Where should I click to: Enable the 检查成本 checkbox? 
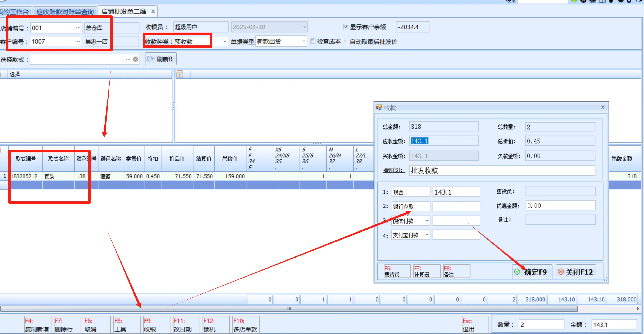click(x=313, y=41)
